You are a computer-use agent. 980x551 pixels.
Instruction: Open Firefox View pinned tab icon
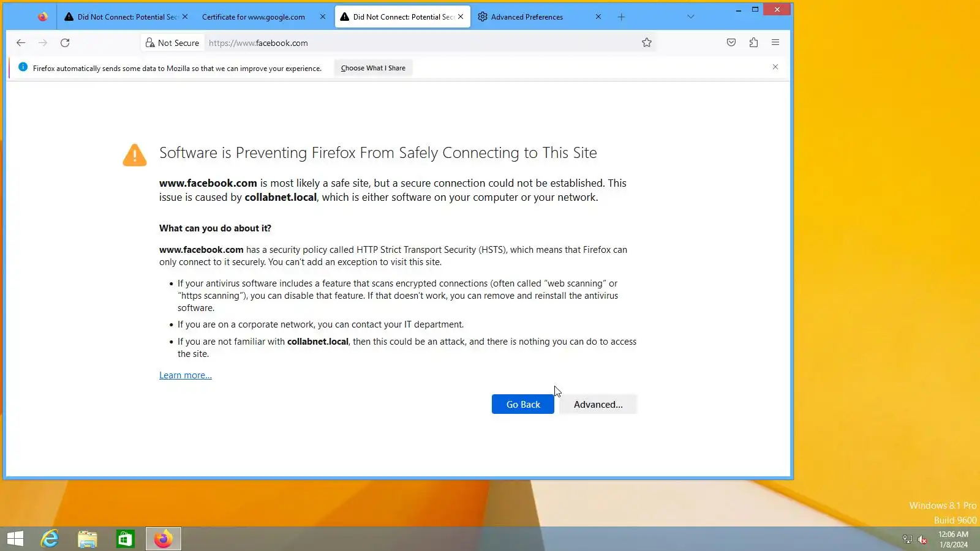[x=42, y=17]
